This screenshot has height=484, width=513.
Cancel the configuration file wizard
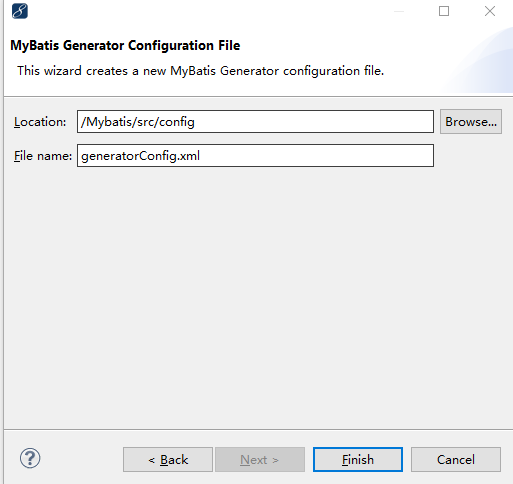click(x=456, y=460)
